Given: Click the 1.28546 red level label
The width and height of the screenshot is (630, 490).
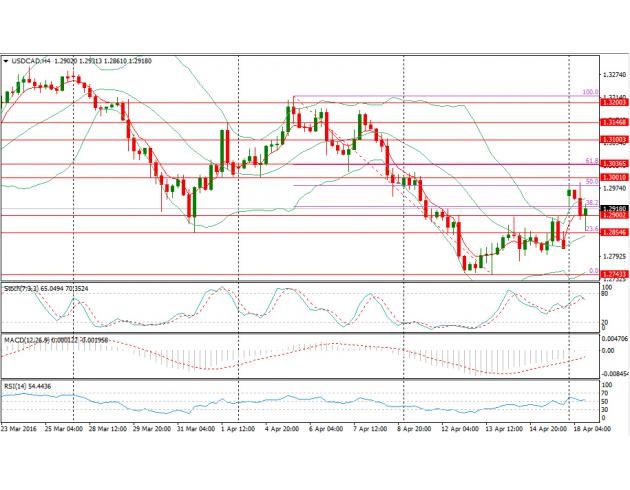Looking at the screenshot, I should 614,232.
